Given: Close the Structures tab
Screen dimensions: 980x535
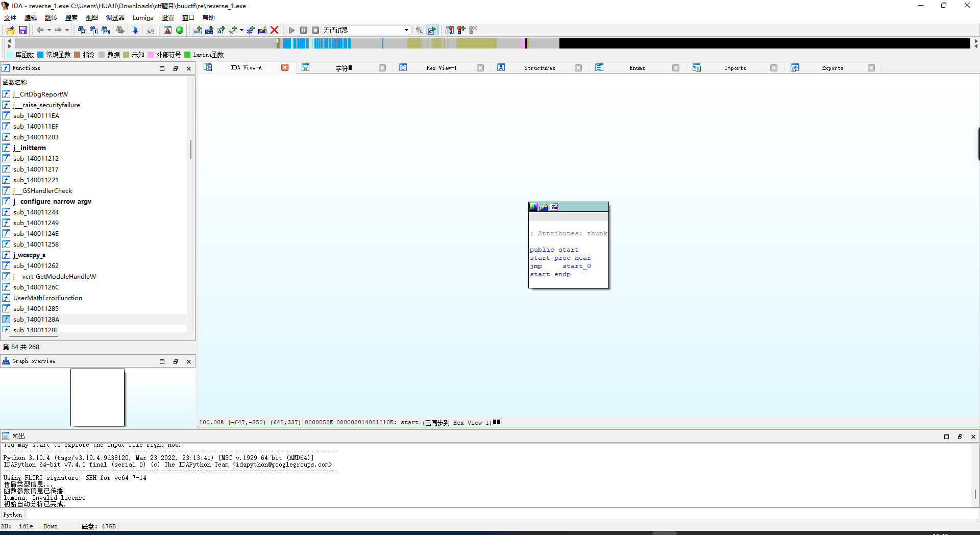Looking at the screenshot, I should (x=578, y=68).
